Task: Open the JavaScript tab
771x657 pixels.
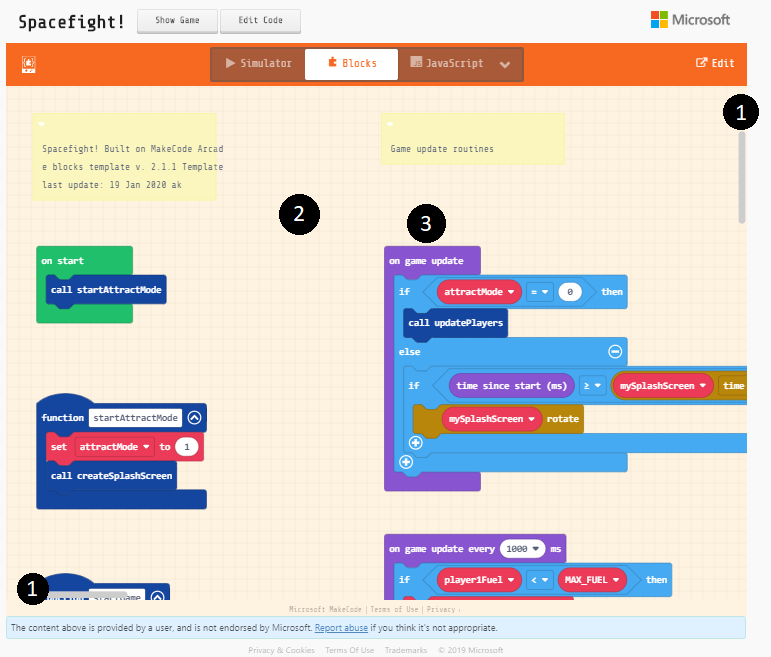Action: (447, 64)
